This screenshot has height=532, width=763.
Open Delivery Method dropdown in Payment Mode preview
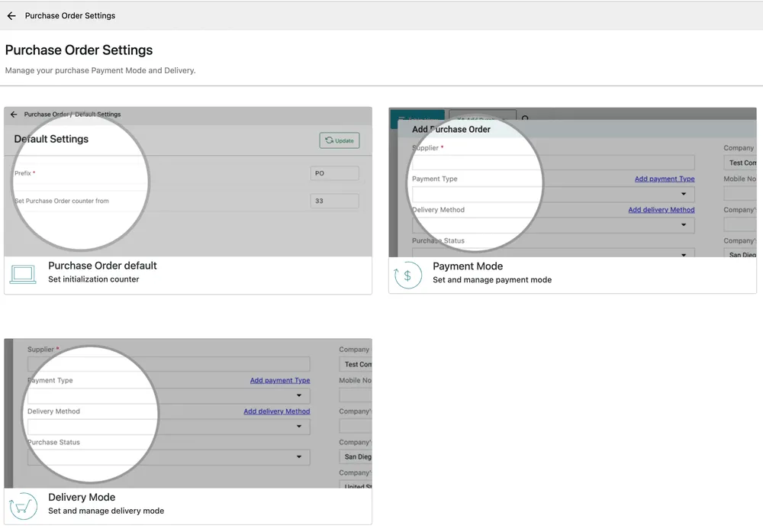click(553, 225)
